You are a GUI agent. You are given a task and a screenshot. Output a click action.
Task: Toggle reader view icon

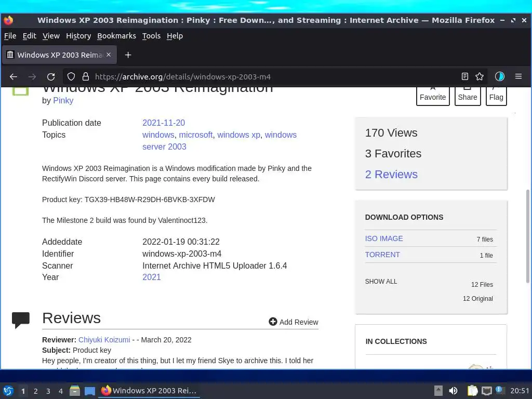(x=465, y=77)
